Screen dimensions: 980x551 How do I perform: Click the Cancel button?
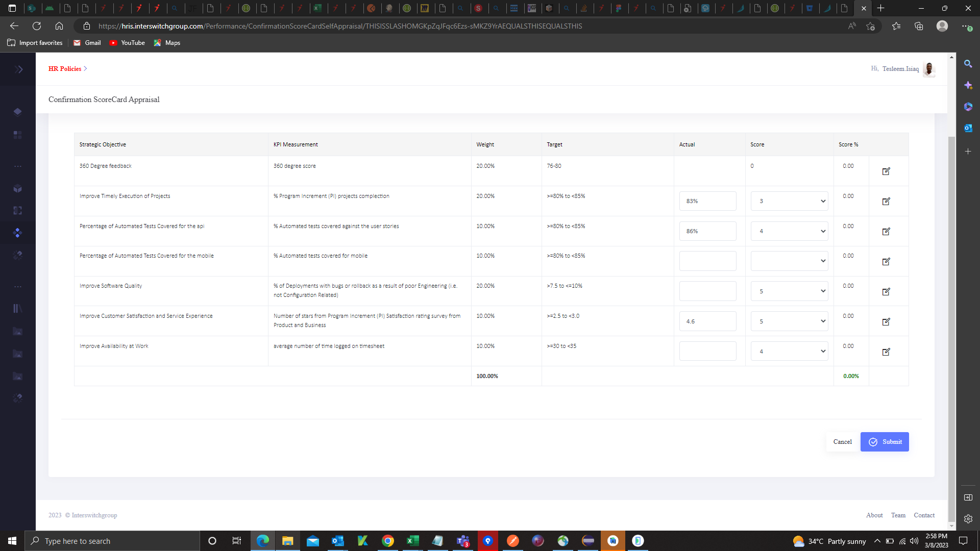pyautogui.click(x=842, y=442)
